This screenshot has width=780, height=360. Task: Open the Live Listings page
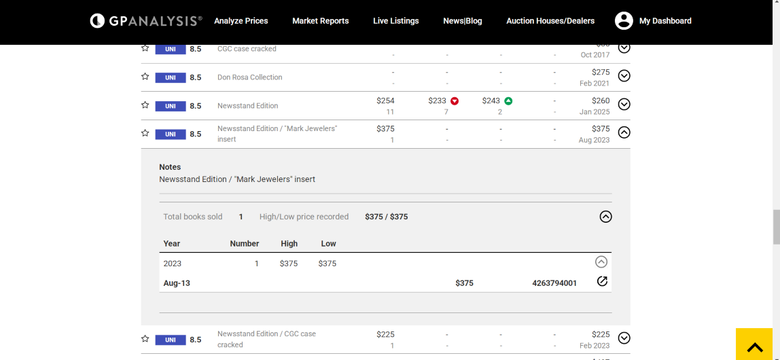coord(396,21)
